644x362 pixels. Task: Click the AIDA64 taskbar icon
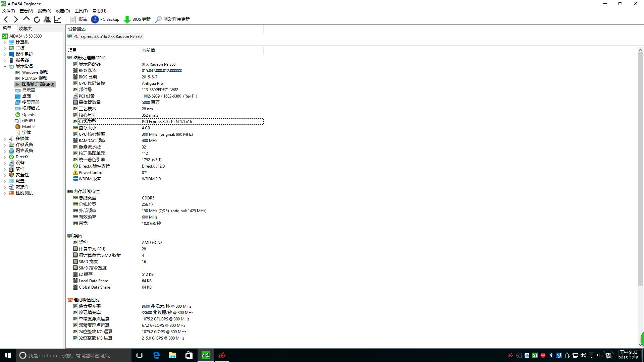pos(206,355)
